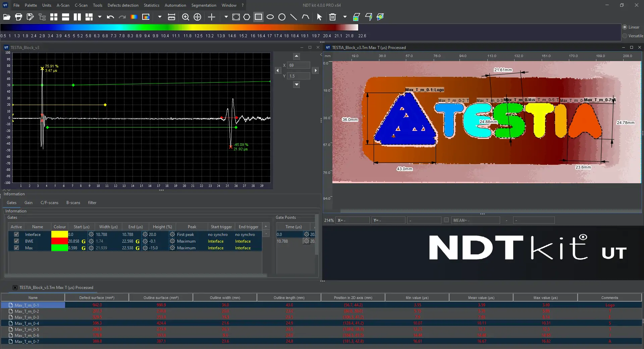This screenshot has width=644, height=349.
Task: Click the yellow Interface gate colour swatch
Action: 60,235
